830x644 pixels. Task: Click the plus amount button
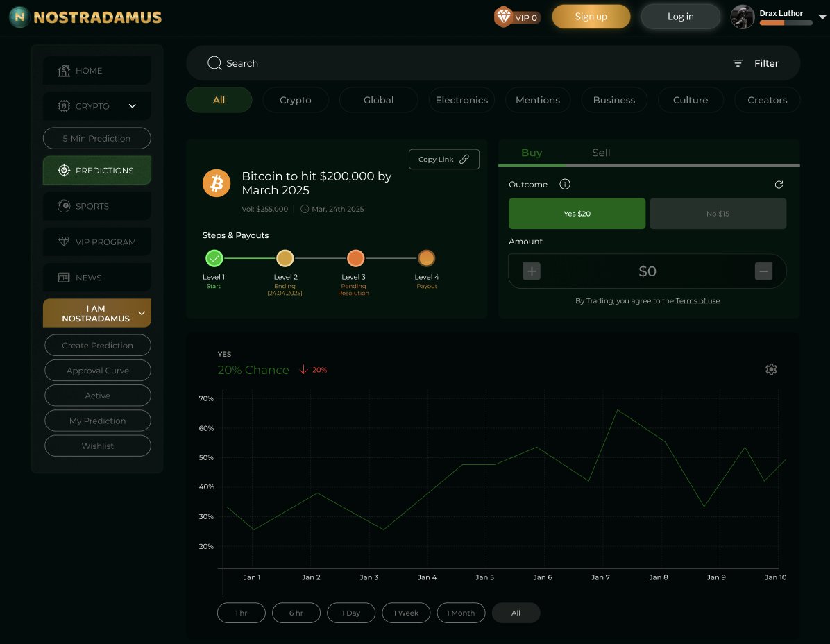(532, 271)
